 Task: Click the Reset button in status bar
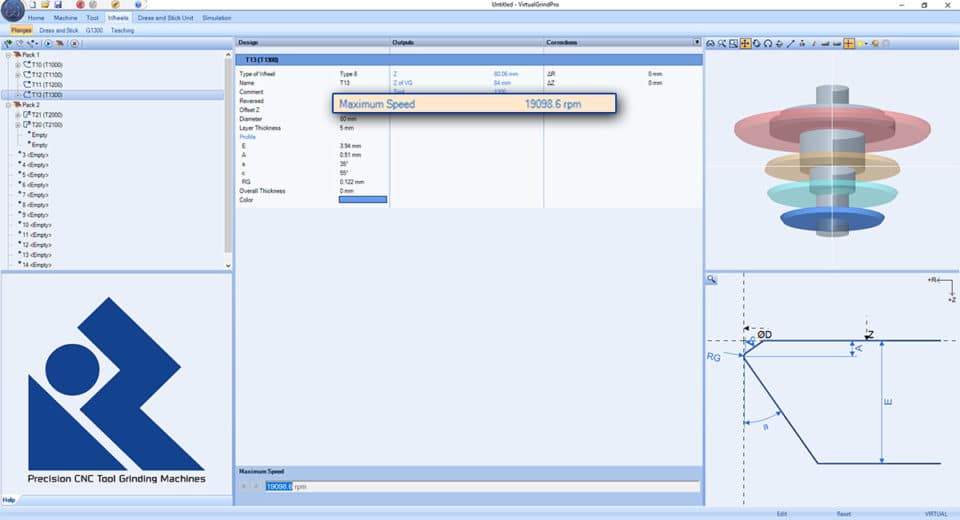tap(844, 514)
